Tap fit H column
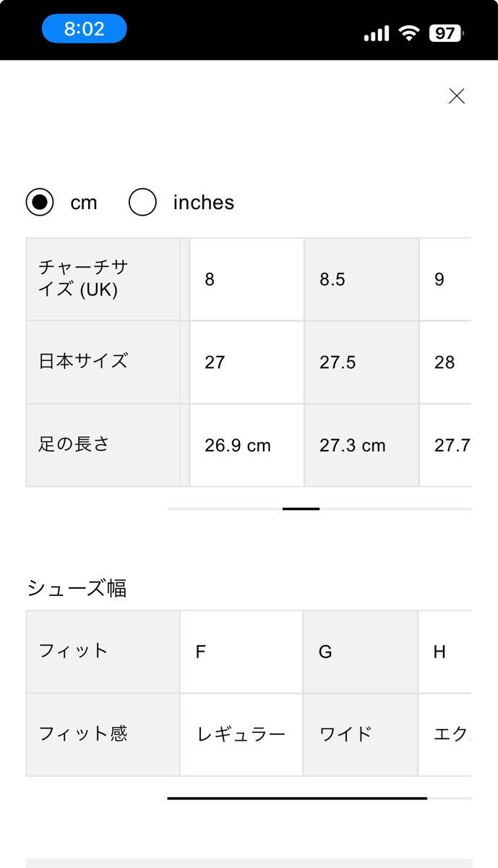Image resolution: width=498 pixels, height=868 pixels. (444, 652)
